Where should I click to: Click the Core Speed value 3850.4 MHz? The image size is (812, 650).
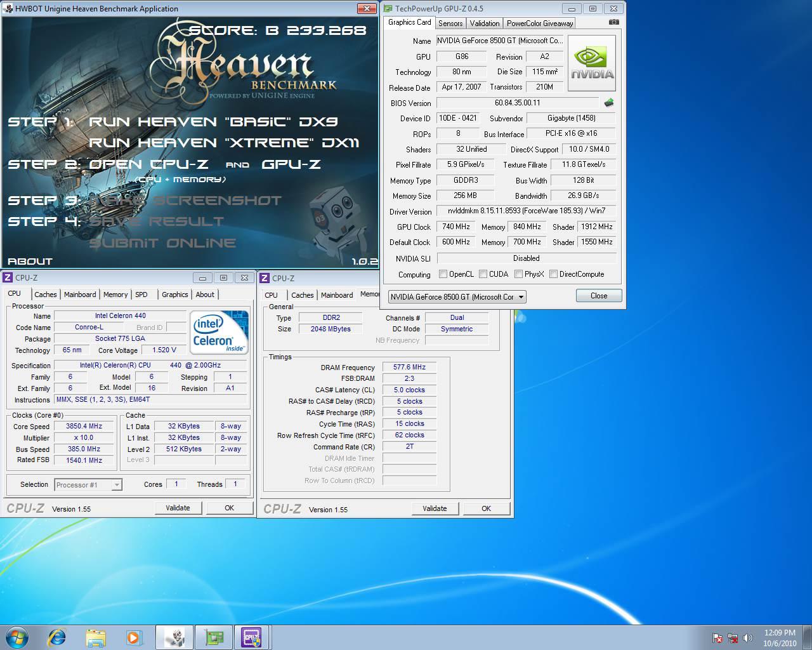[x=84, y=427]
